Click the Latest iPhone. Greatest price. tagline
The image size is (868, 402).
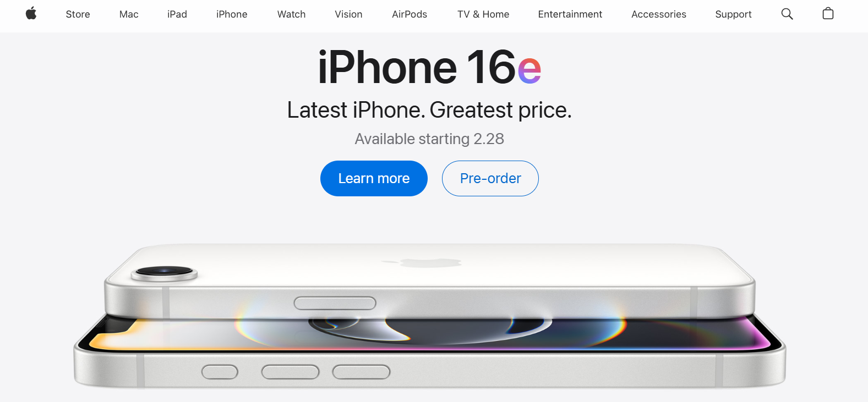[x=429, y=110]
